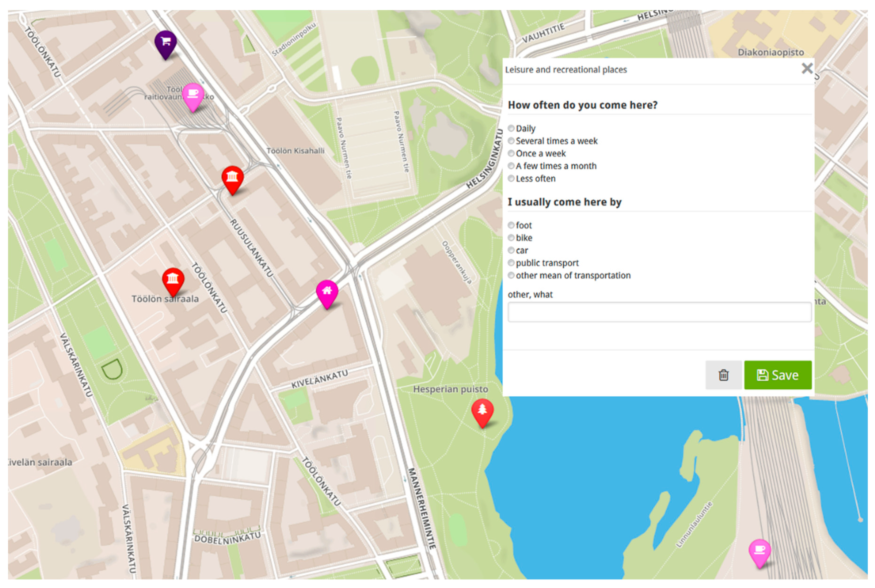This screenshot has width=875, height=588.
Task: Choose foot as transport mode
Action: [511, 225]
